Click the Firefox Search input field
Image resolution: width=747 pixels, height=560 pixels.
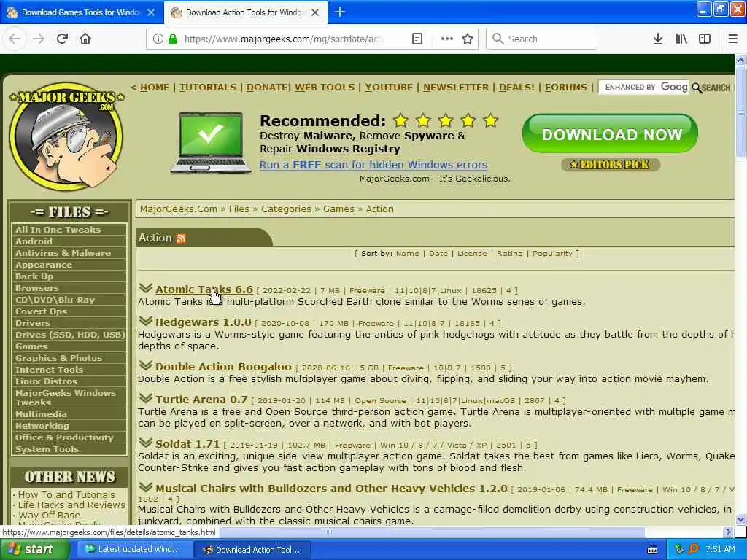[x=542, y=39]
